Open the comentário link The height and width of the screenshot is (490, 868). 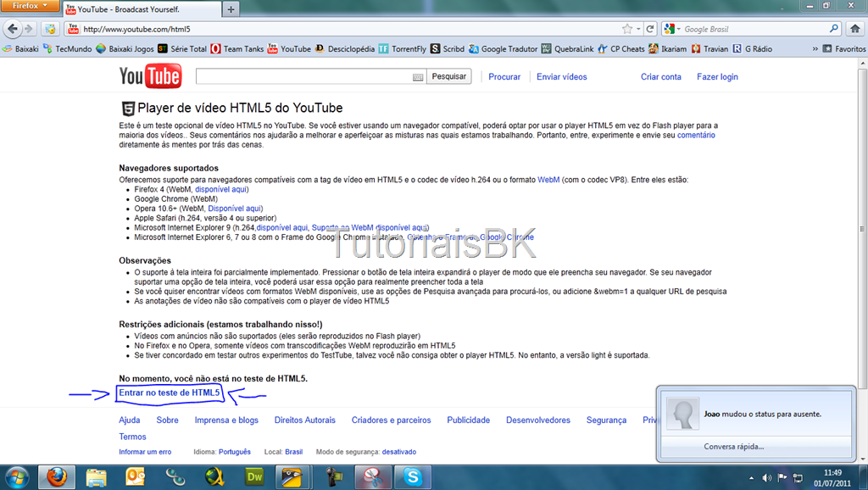click(696, 135)
